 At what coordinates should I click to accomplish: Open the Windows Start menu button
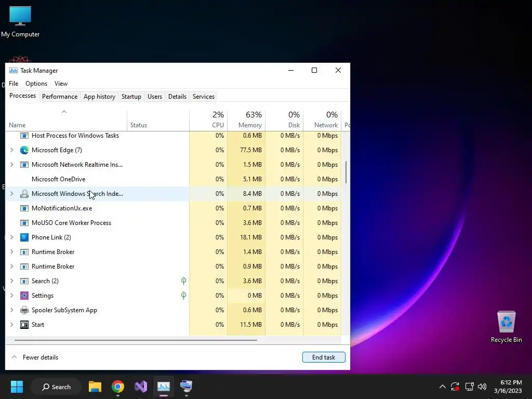[x=17, y=387]
